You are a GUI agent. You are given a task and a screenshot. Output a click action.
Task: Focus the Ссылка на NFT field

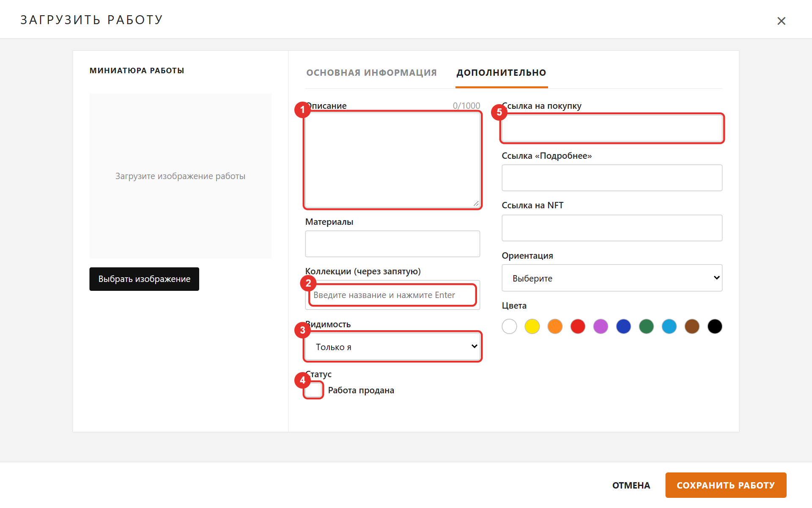click(x=612, y=228)
